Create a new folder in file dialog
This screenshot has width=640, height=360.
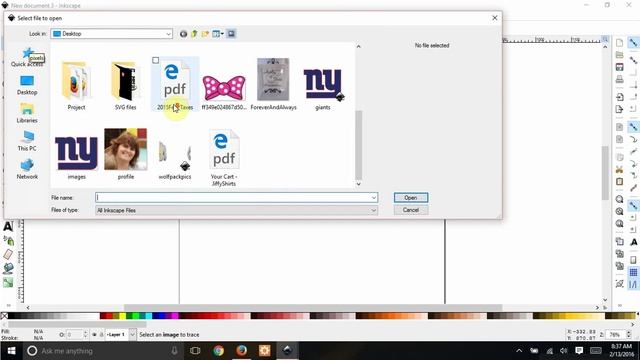click(205, 34)
